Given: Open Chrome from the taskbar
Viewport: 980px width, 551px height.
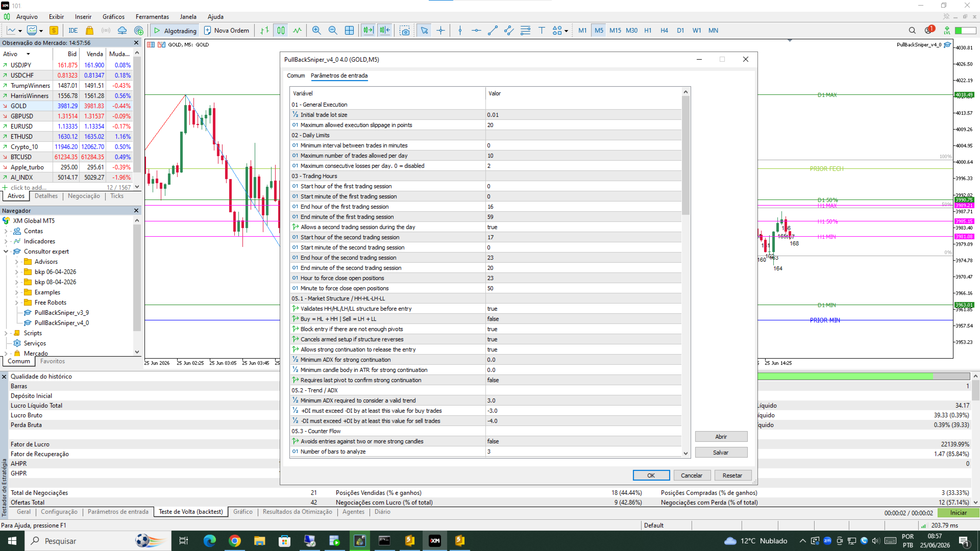Looking at the screenshot, I should coord(235,541).
